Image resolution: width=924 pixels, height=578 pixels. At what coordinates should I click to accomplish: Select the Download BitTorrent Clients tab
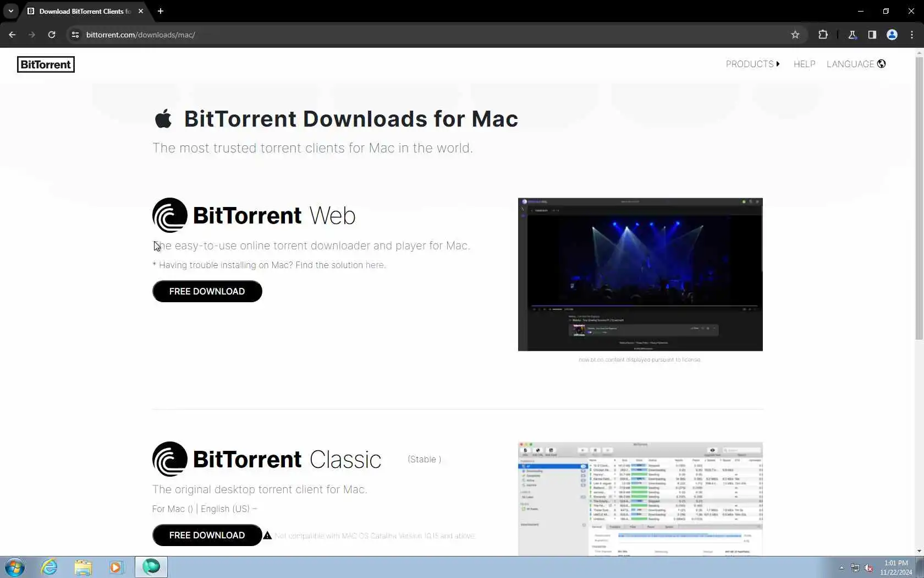coord(85,11)
